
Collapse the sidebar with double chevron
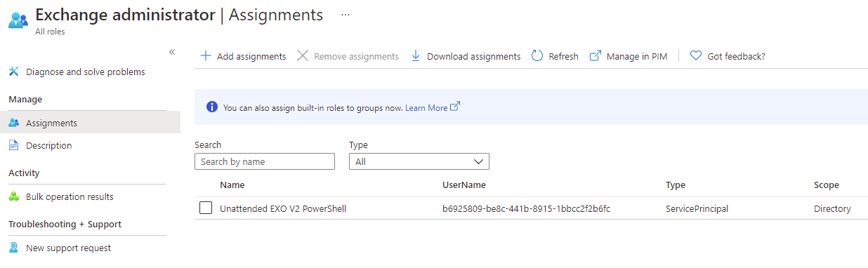172,52
